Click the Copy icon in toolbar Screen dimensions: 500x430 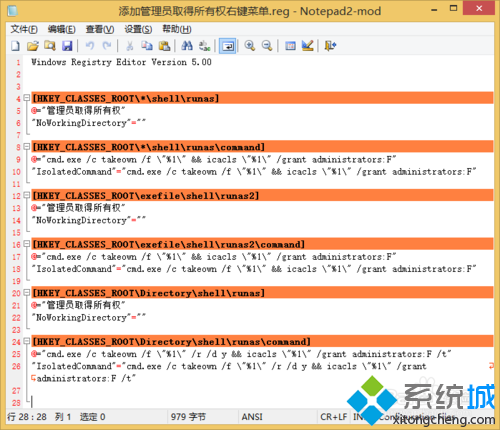(x=147, y=46)
